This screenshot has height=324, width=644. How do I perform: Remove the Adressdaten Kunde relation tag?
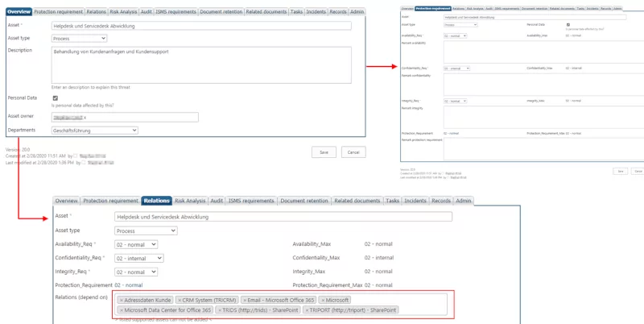click(x=122, y=300)
